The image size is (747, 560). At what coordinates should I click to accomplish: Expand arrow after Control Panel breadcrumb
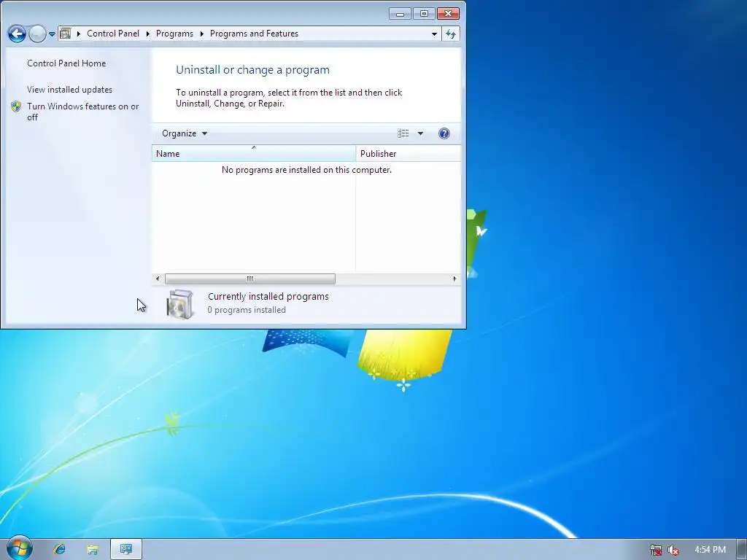[x=147, y=34]
